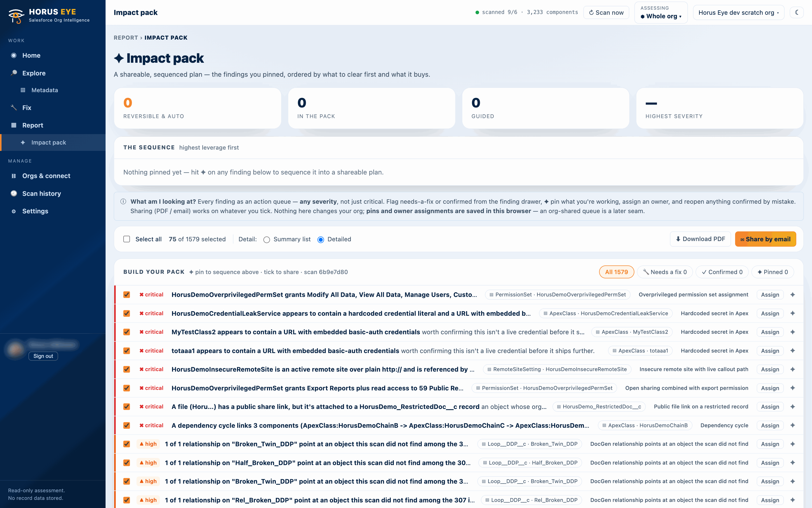
Task: Open Loop__DDP__c Half_Broken_DDP tag
Action: click(530, 463)
